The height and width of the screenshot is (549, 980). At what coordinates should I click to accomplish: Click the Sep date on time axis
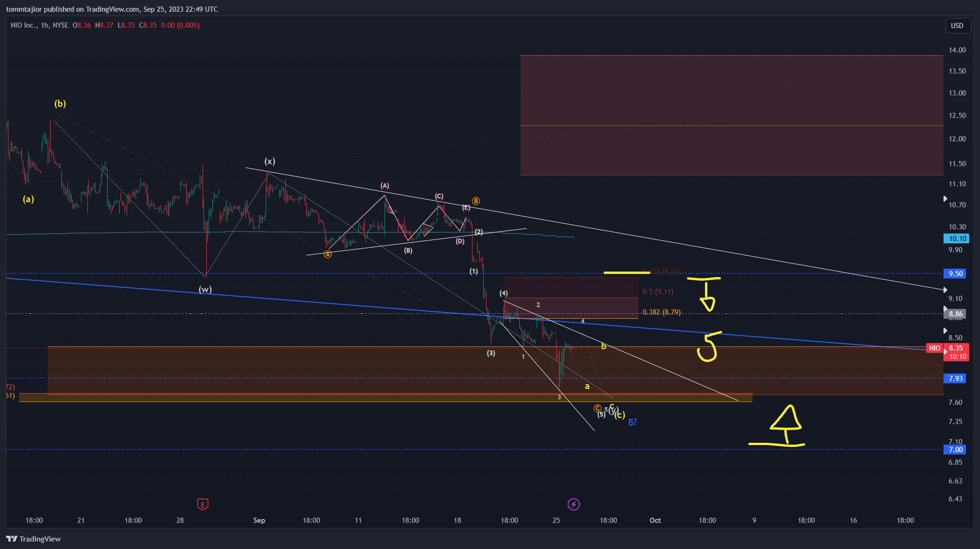[x=259, y=520]
